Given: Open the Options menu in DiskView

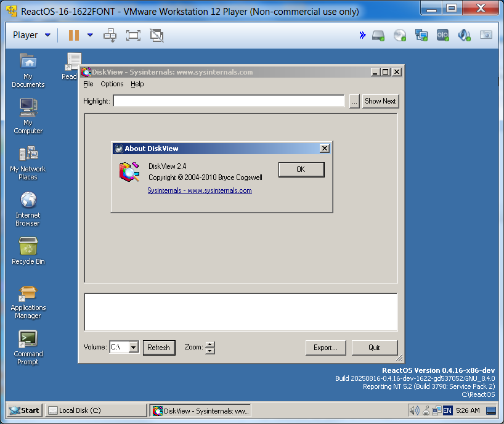Looking at the screenshot, I should [x=112, y=84].
